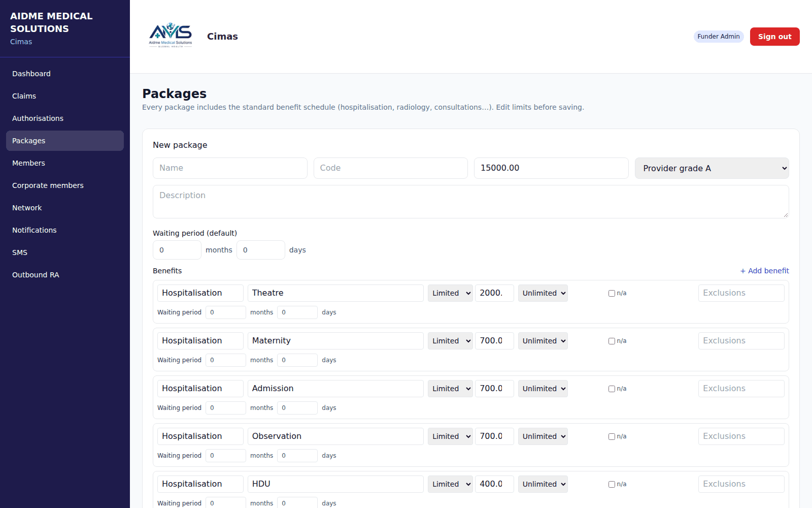Go to Dashboard in the sidebar
This screenshot has height=508, width=812.
pos(65,74)
